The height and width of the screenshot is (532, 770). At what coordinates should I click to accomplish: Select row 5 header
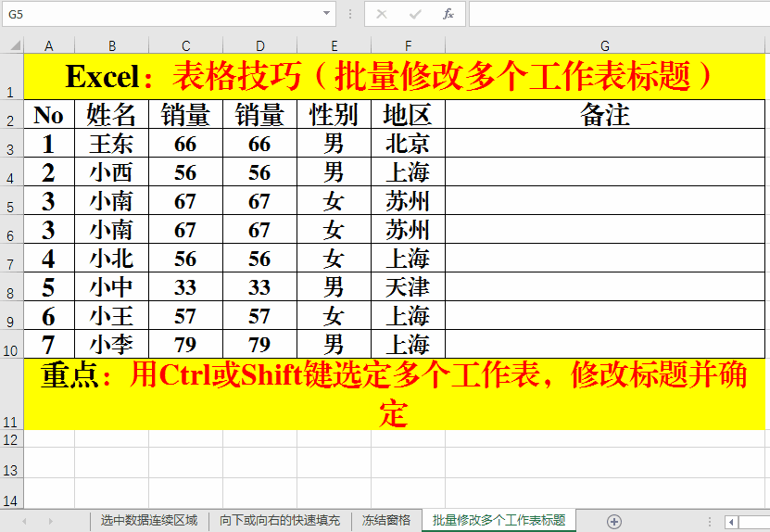pos(11,200)
